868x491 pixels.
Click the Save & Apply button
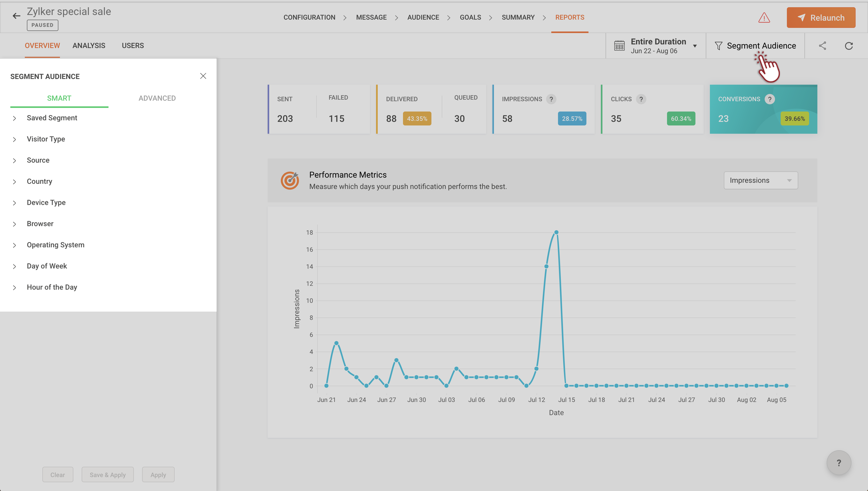click(x=107, y=474)
